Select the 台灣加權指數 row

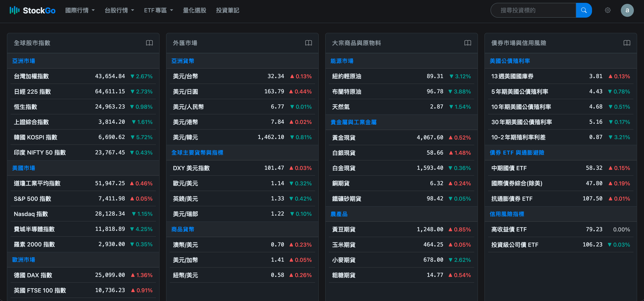pos(83,76)
